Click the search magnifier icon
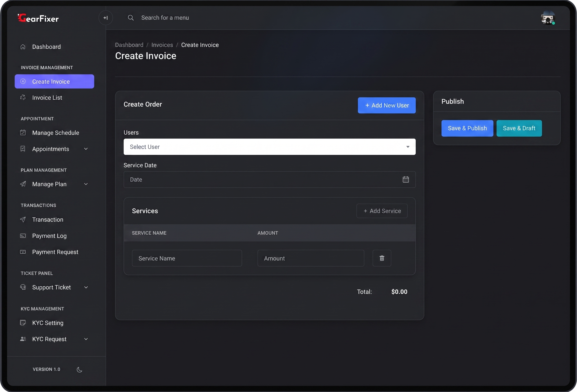This screenshot has height=392, width=577. point(131,18)
